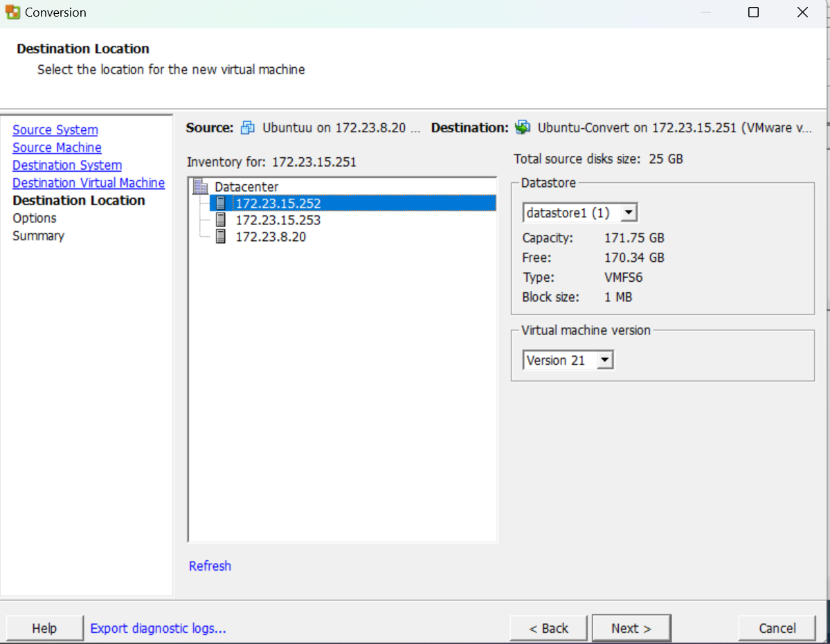Image resolution: width=830 pixels, height=644 pixels.
Task: Click destination text Ubuntu-Convert on 172.23.15.251
Action: (x=674, y=127)
